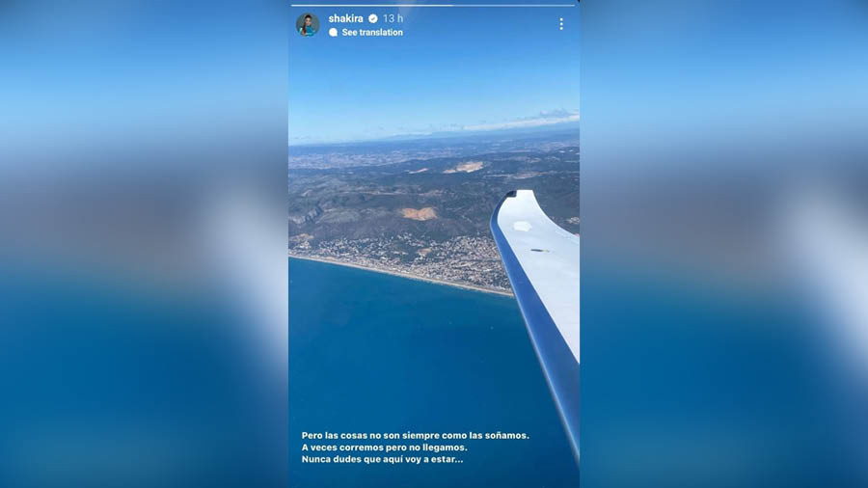Tap Shakira's round profile picture

click(x=308, y=25)
